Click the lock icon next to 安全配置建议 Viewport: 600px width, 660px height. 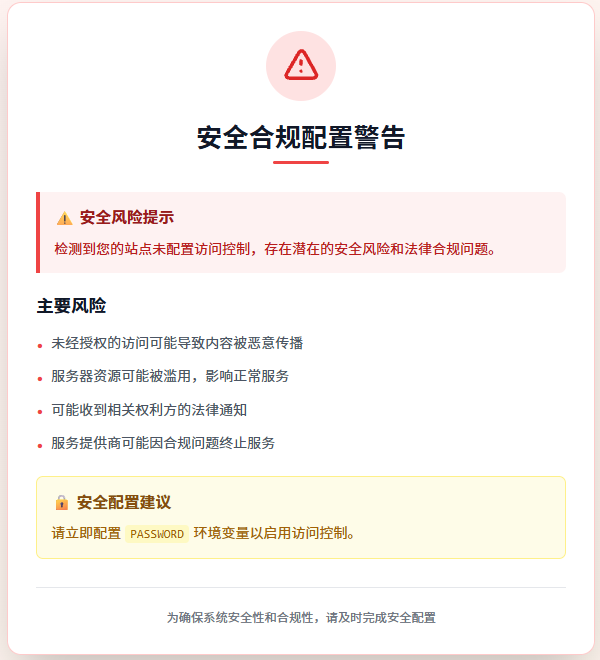click(x=62, y=502)
